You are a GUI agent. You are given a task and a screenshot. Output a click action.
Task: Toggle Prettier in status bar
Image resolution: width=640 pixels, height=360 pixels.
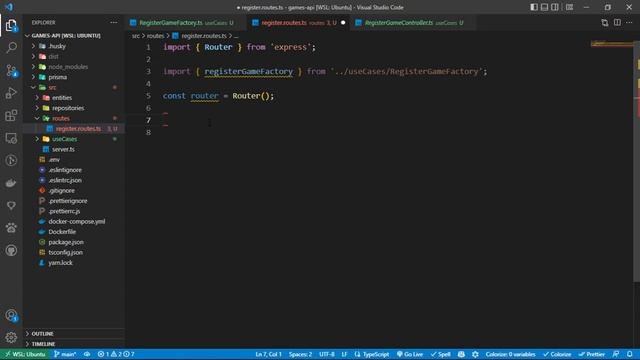tap(591, 354)
